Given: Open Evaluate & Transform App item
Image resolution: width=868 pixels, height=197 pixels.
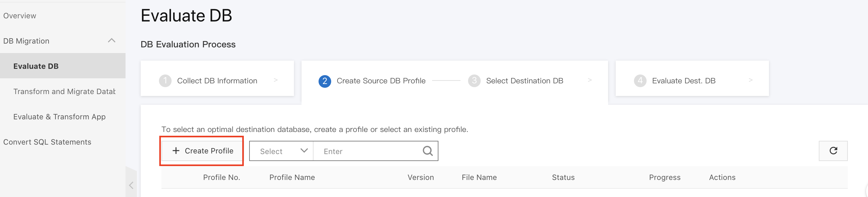Looking at the screenshot, I should [59, 117].
